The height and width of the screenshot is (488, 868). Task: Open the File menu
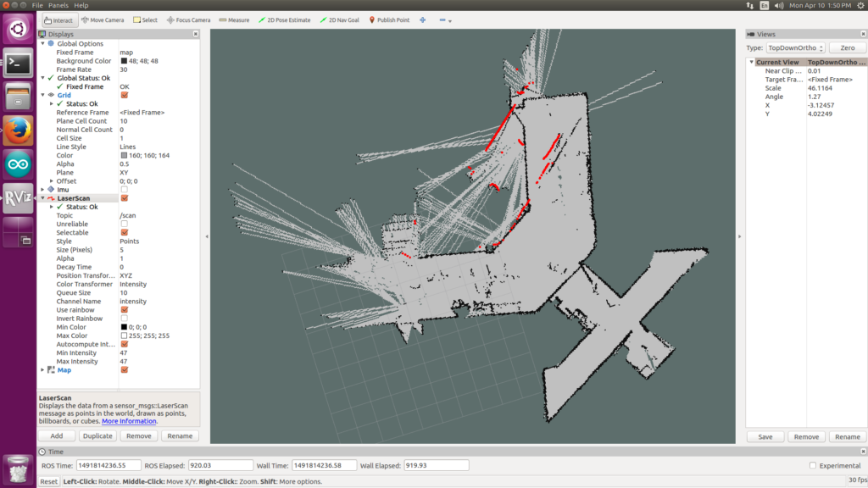point(37,5)
